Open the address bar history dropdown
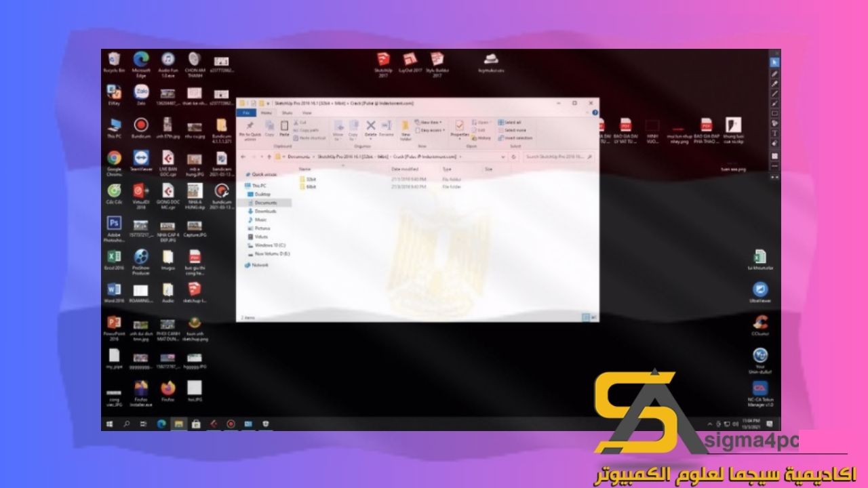This screenshot has width=868, height=488. [x=503, y=157]
